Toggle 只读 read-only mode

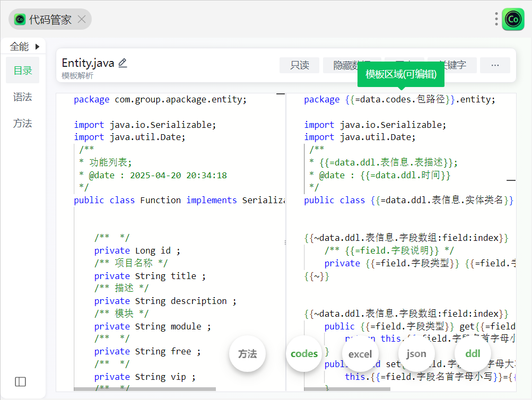pyautogui.click(x=300, y=65)
